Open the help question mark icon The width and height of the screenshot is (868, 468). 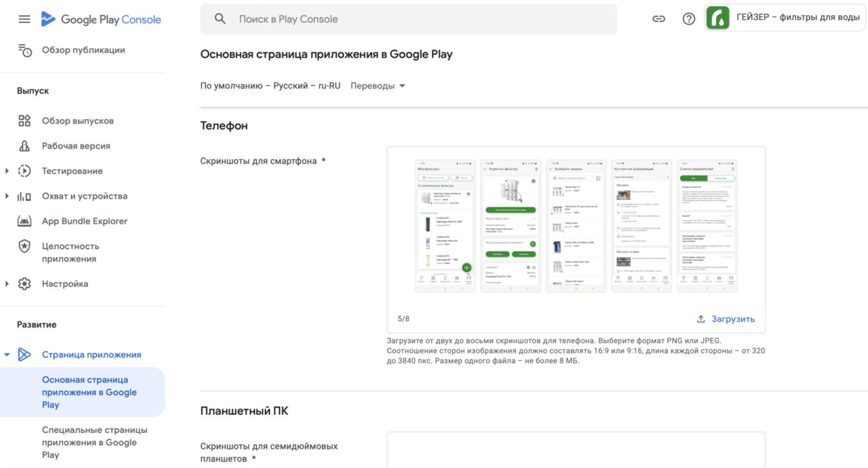(x=689, y=19)
